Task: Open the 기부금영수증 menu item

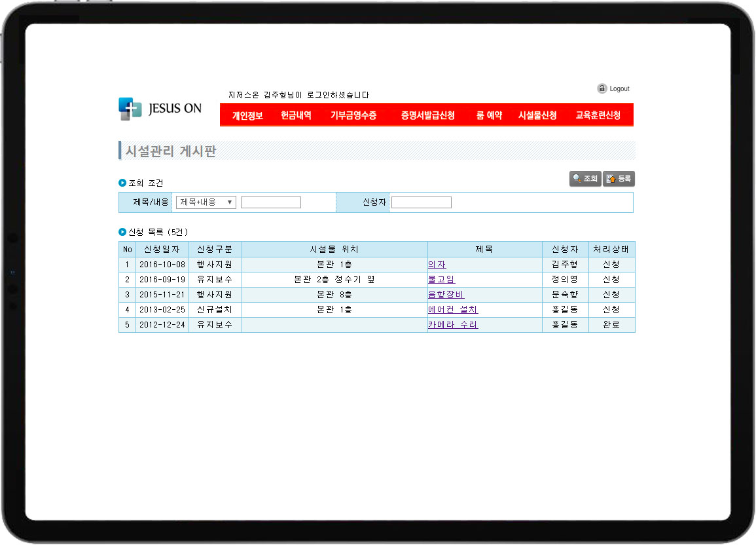Action: [353, 115]
